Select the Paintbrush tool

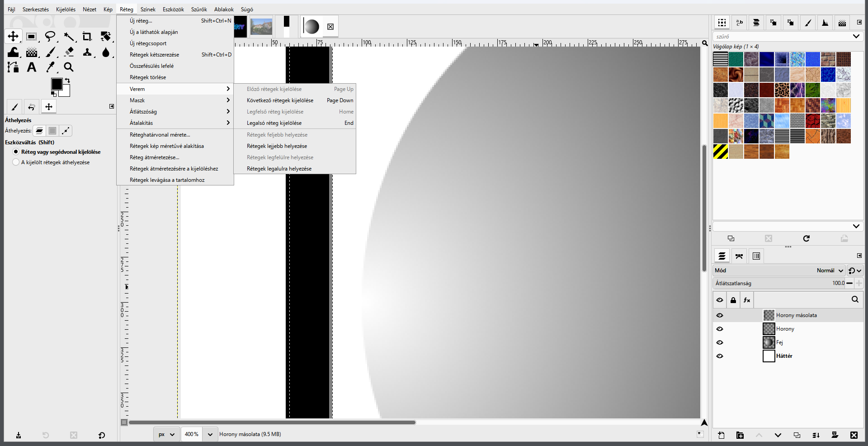coord(50,52)
